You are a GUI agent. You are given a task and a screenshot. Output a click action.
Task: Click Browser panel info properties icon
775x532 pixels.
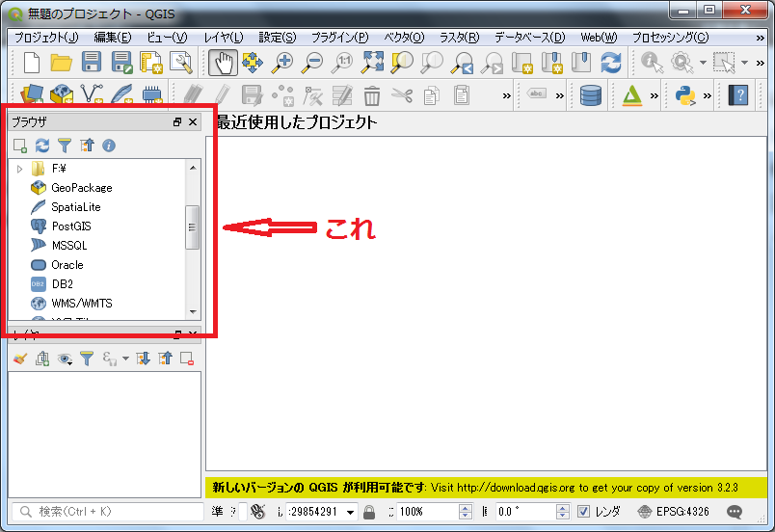109,146
